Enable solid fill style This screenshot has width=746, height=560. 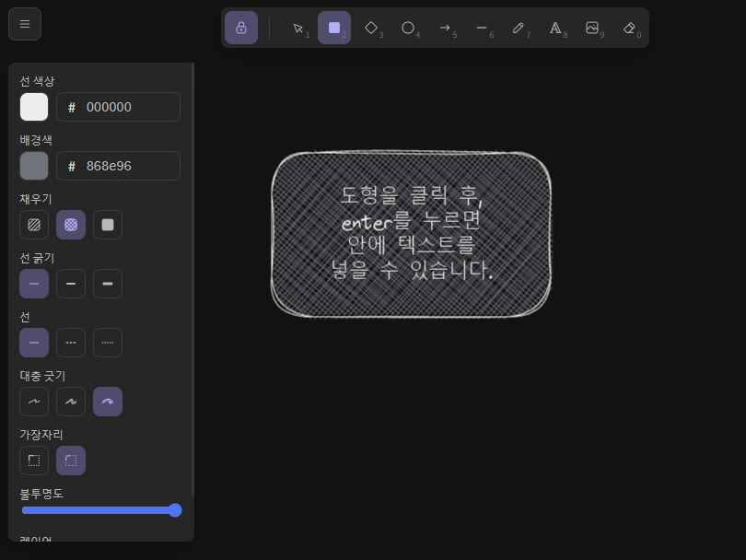(108, 225)
